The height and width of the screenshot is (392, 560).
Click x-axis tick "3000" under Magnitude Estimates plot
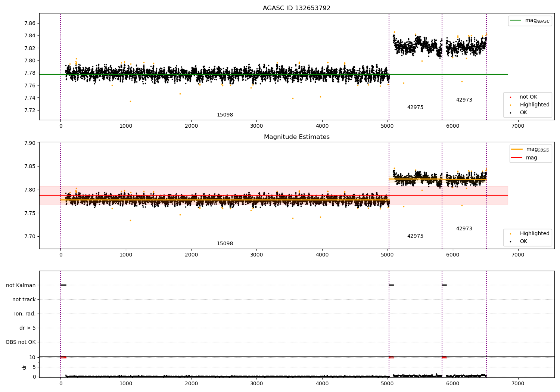point(256,255)
